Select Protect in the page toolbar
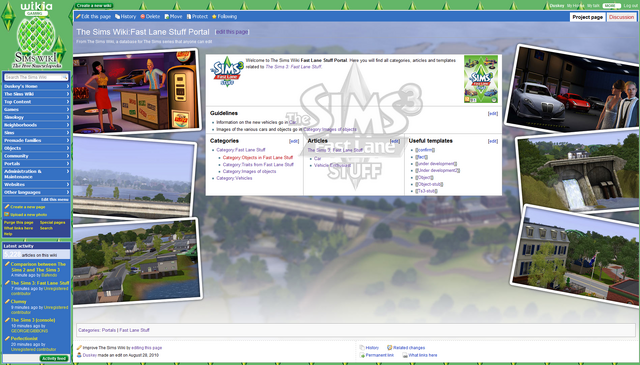Image resolution: width=640 pixels, height=365 pixels. [x=197, y=16]
